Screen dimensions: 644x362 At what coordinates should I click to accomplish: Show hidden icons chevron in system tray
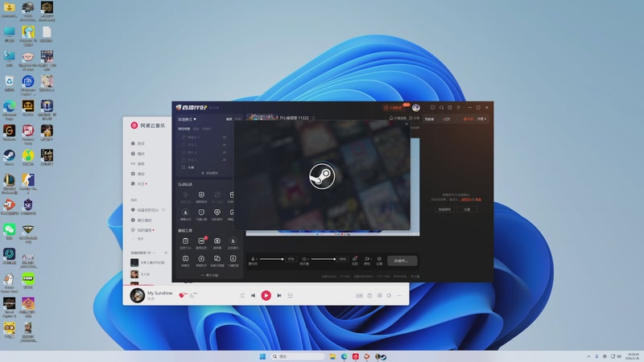pos(588,356)
